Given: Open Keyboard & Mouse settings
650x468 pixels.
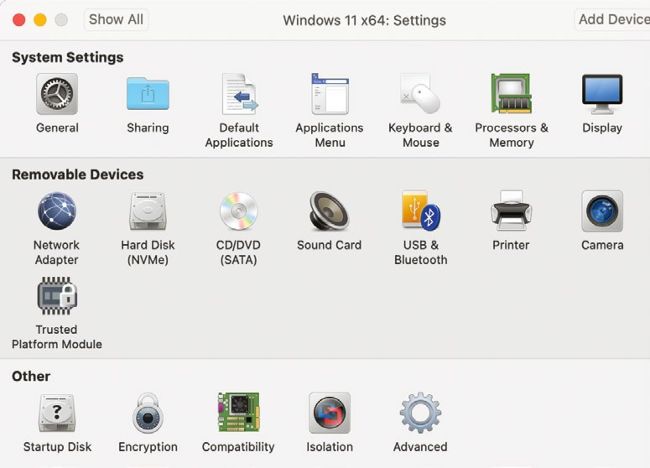Looking at the screenshot, I should (420, 95).
